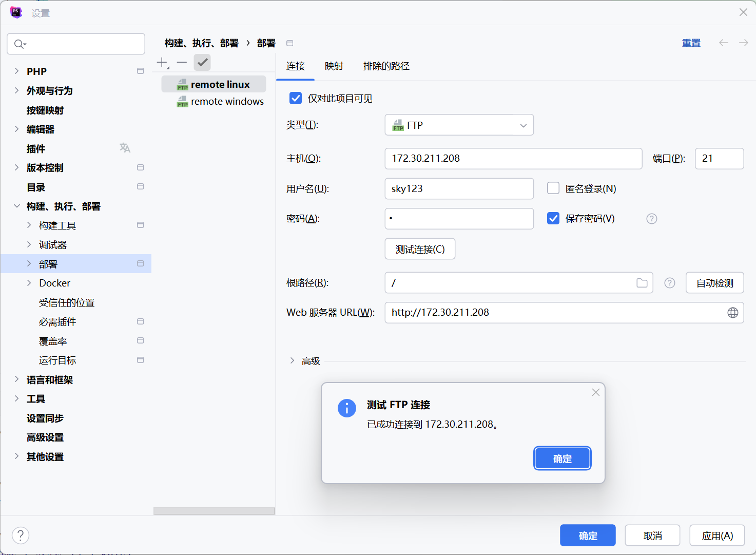This screenshot has height=555, width=756.
Task: Click the add server plus icon
Action: 162,63
